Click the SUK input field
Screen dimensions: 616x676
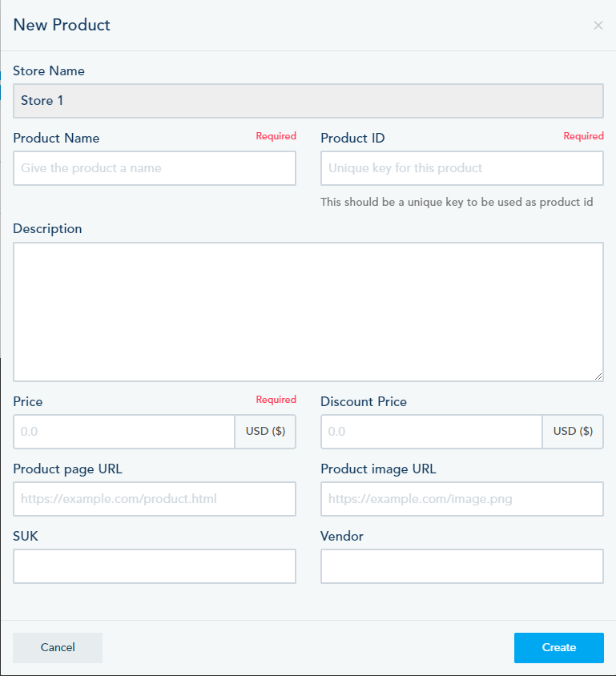[155, 566]
